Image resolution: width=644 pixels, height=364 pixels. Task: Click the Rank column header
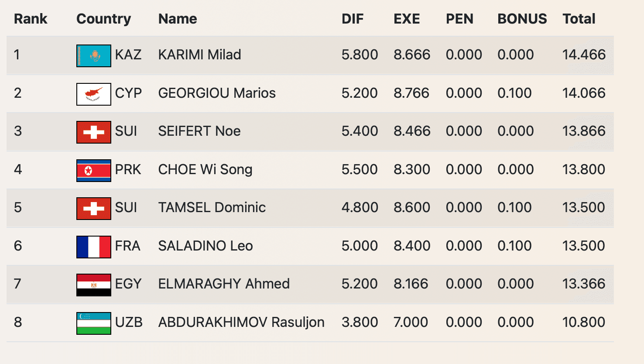point(31,19)
